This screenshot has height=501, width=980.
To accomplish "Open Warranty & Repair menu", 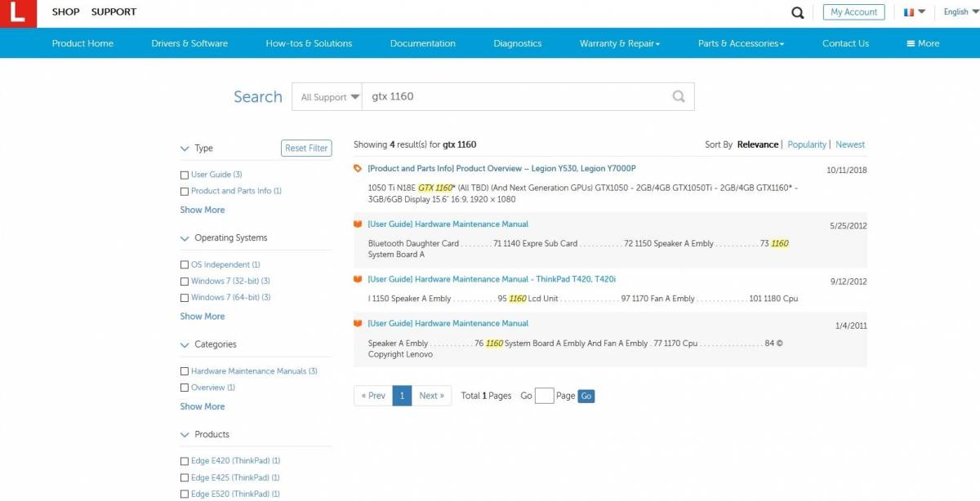I will point(619,43).
